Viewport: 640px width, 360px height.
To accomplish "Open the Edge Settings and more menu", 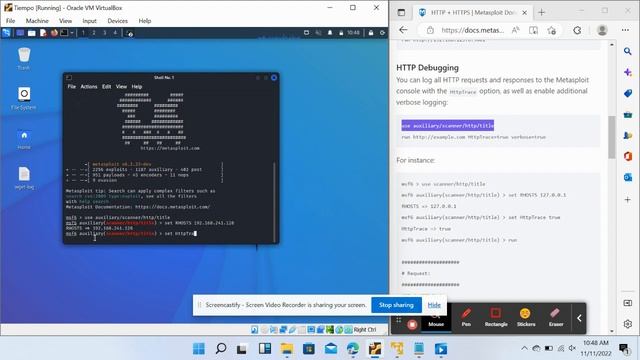I will point(625,30).
